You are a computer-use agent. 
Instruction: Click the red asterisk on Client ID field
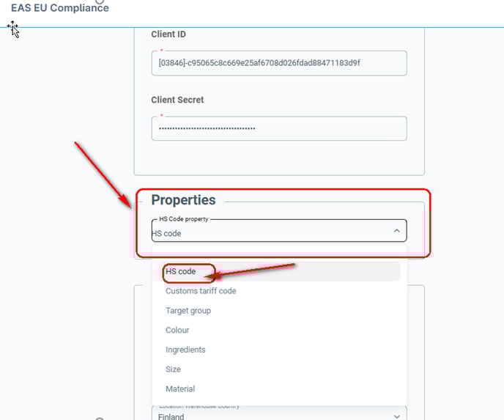click(162, 51)
